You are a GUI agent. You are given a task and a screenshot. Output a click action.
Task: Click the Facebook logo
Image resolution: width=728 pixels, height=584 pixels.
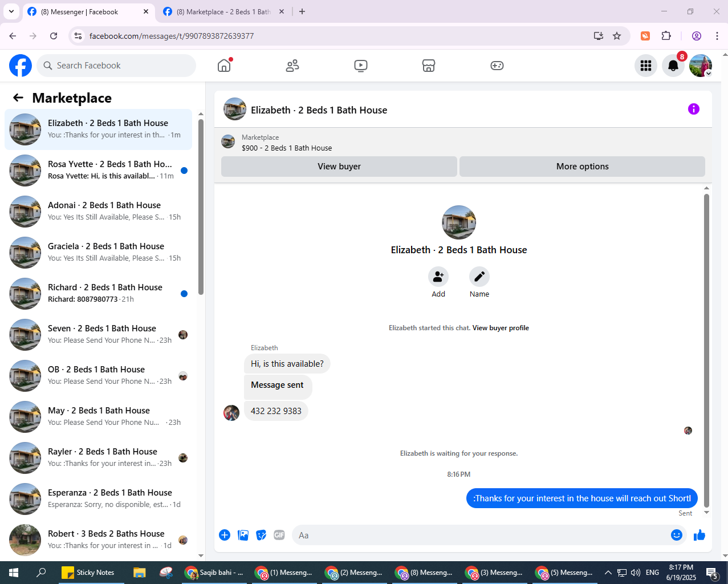pos(21,66)
